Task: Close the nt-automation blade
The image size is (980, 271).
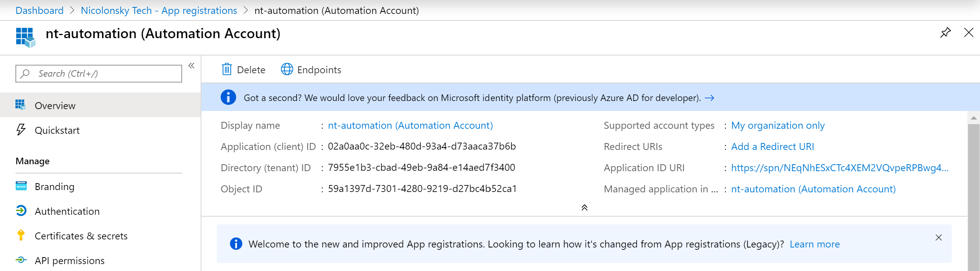Action: click(x=968, y=33)
